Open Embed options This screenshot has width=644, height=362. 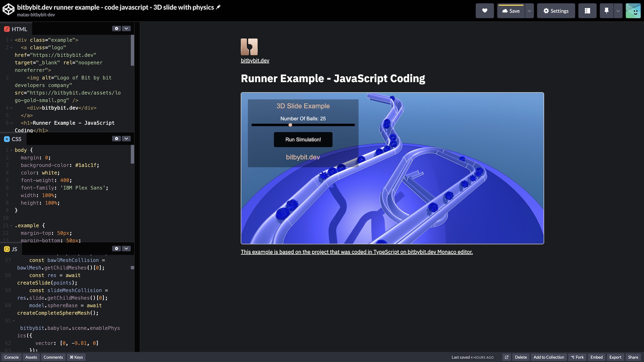(596, 357)
